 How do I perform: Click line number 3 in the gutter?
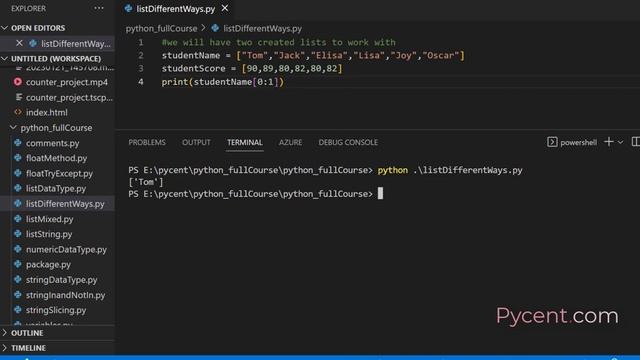click(x=141, y=68)
